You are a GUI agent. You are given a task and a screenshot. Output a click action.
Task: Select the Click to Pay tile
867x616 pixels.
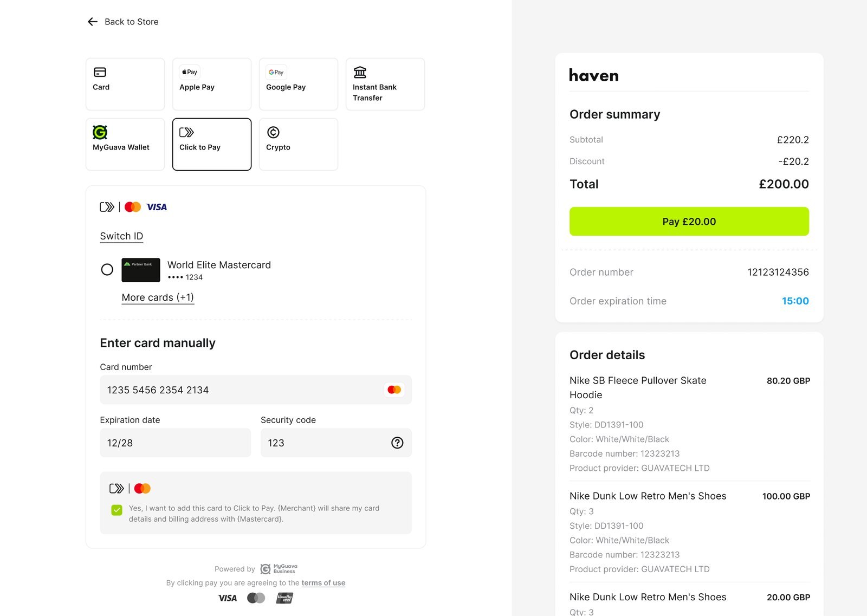tap(212, 145)
